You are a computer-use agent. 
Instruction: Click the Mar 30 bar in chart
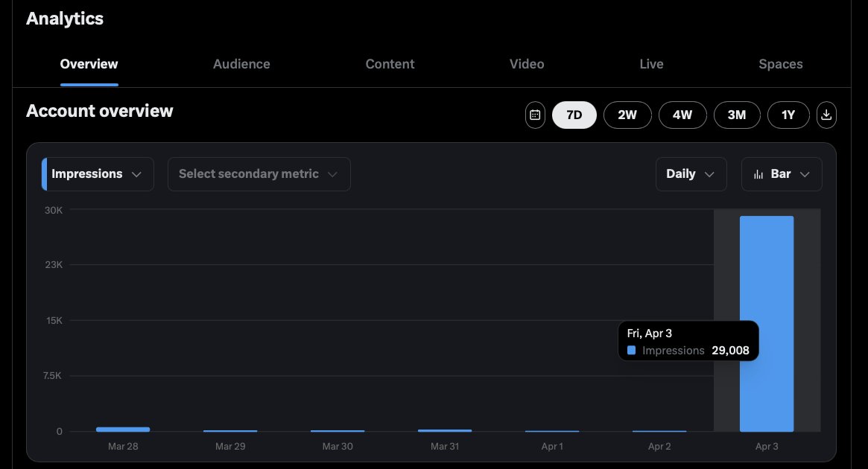[338, 431]
